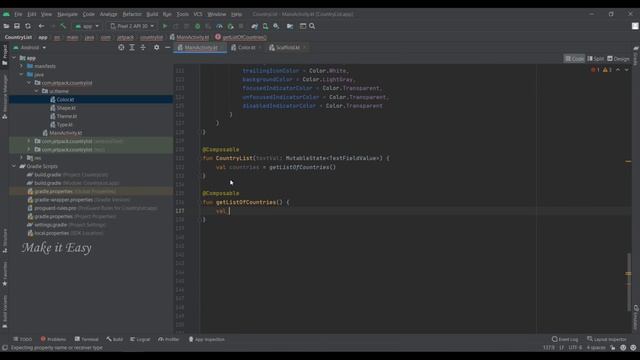Viewport: 640px width, 360px height.
Task: Open the AVD Manager icon
Action: click(x=265, y=26)
